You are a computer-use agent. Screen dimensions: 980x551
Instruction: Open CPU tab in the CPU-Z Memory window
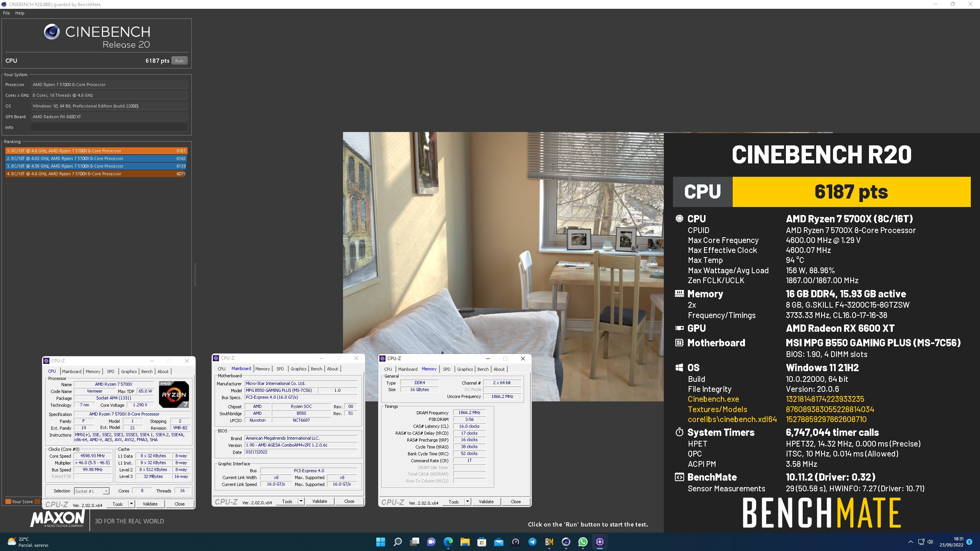tap(388, 369)
